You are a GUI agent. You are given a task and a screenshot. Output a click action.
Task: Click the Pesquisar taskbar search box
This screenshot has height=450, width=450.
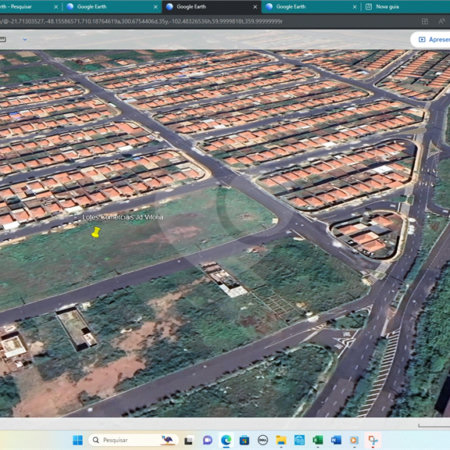pyautogui.click(x=133, y=440)
